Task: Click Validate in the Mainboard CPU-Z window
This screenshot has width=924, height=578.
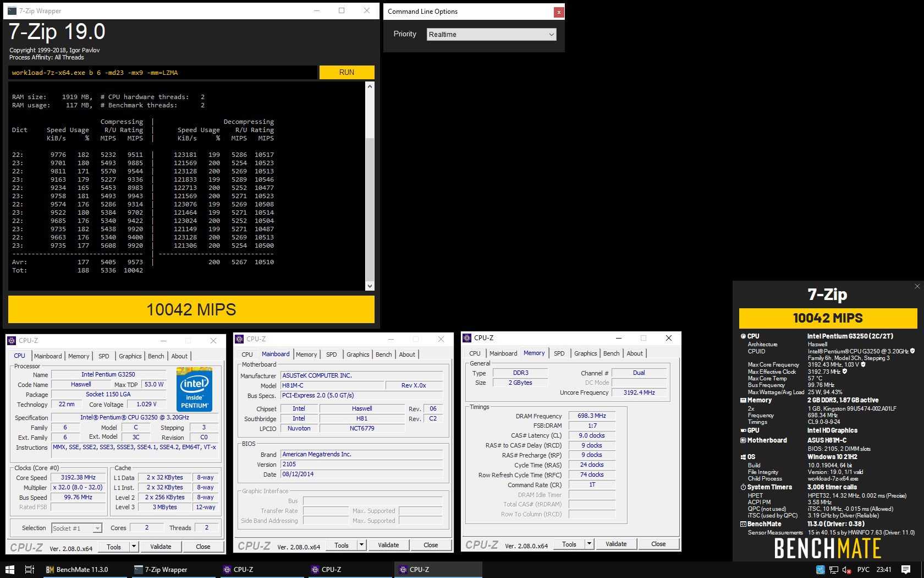Action: pyautogui.click(x=388, y=545)
